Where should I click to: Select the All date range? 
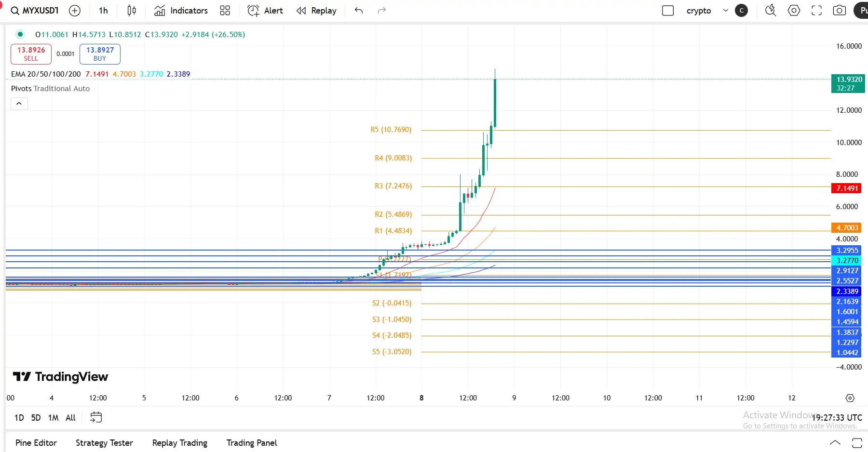pyautogui.click(x=70, y=418)
